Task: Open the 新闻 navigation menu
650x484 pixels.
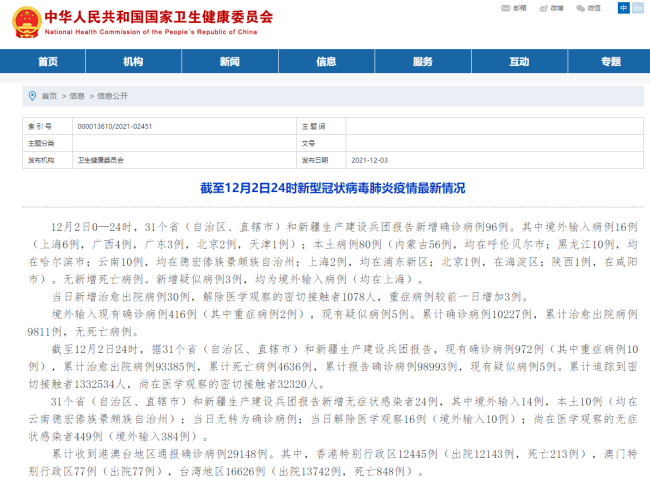Action: [x=230, y=61]
